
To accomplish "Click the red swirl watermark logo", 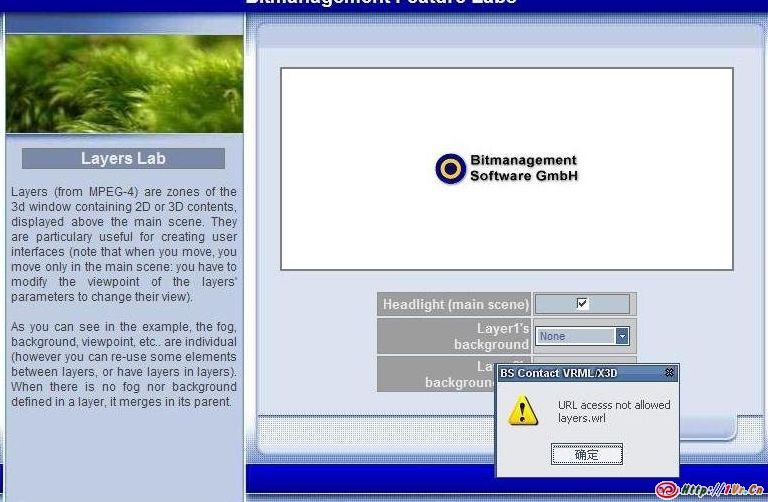I will pos(666,489).
